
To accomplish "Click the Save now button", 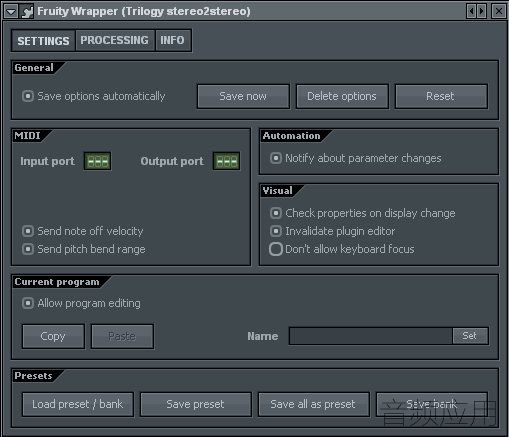I will click(243, 96).
